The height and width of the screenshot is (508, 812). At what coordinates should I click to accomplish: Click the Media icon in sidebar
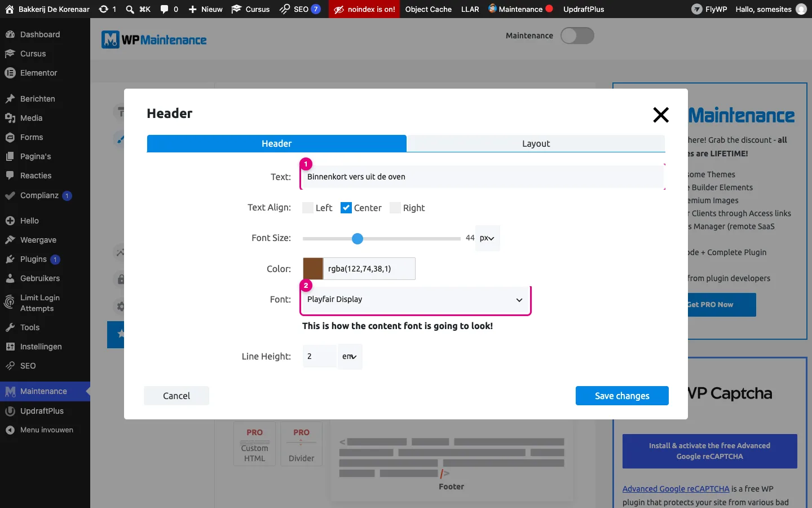click(10, 118)
